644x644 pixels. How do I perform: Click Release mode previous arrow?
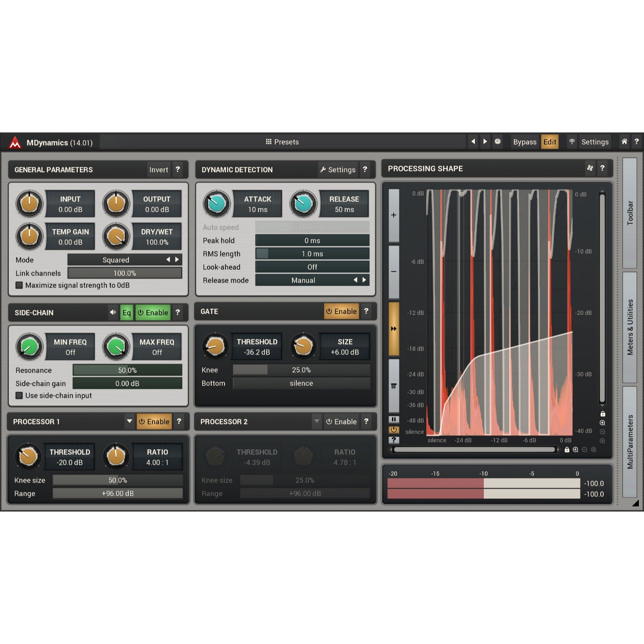pyautogui.click(x=355, y=280)
